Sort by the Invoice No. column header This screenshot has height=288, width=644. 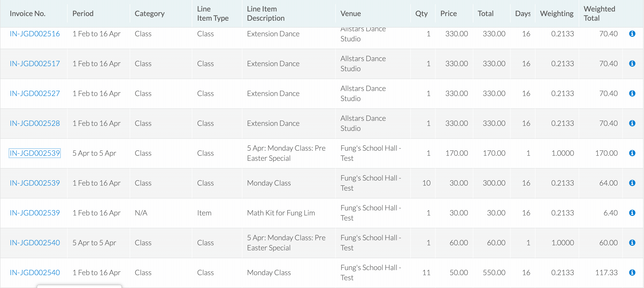28,14
